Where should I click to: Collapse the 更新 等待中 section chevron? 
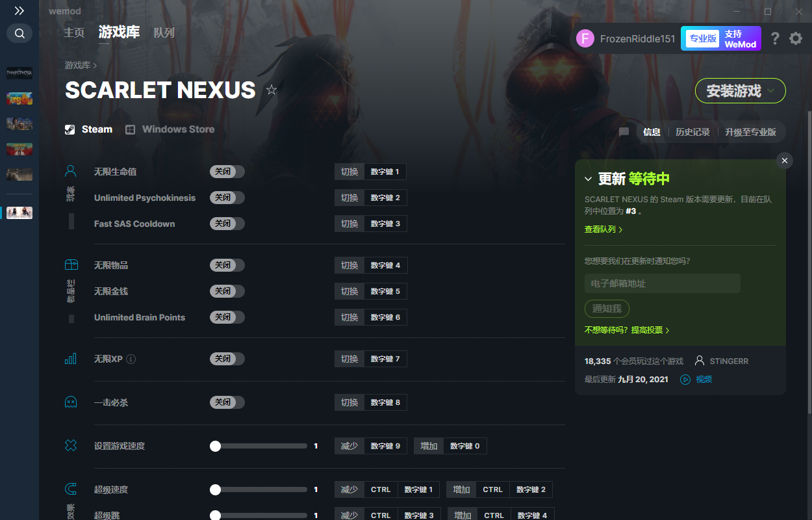coord(589,179)
